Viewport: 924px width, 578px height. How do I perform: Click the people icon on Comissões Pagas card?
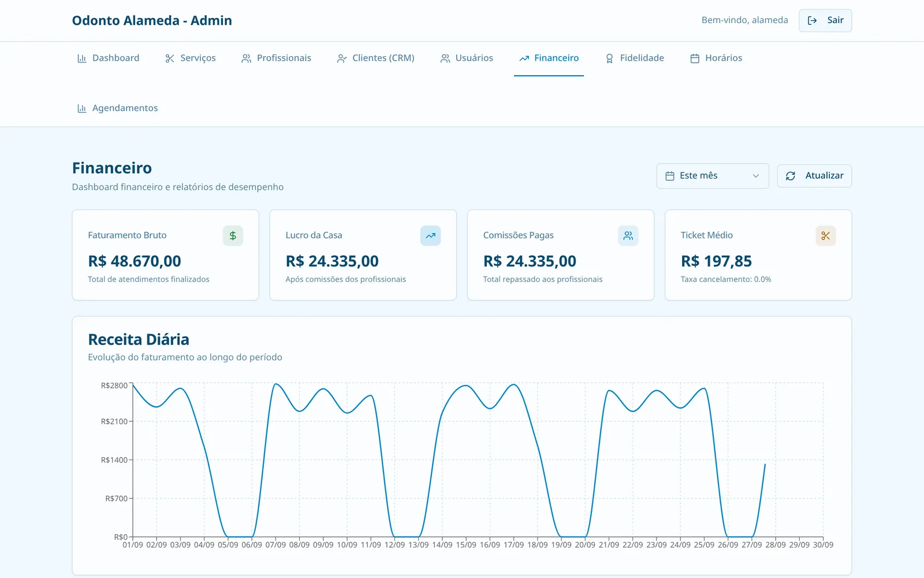(628, 236)
